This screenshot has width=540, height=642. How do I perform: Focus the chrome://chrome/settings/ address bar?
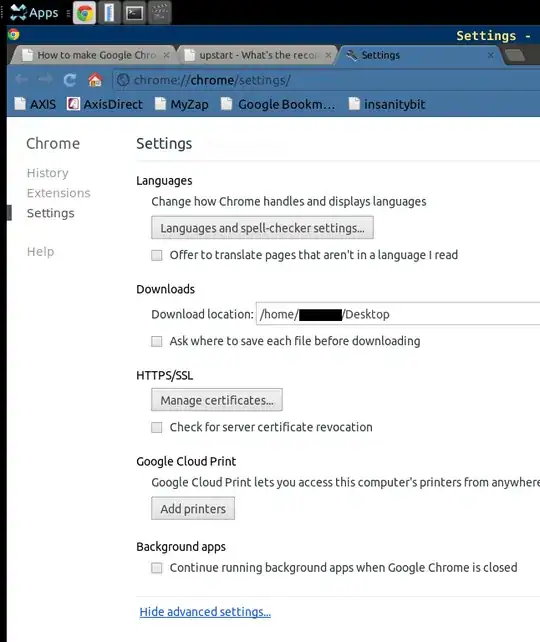(327, 80)
